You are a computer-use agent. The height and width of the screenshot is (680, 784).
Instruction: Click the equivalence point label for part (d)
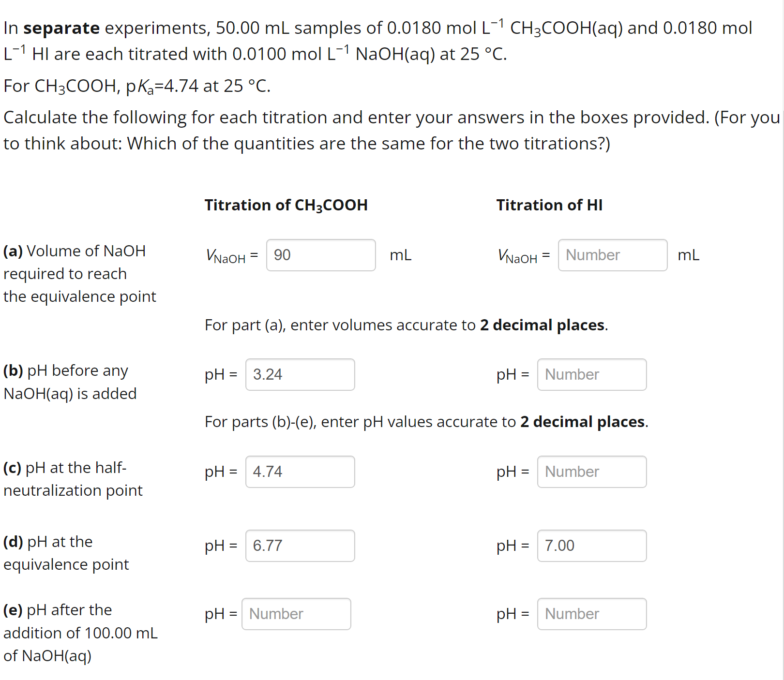pos(66,553)
